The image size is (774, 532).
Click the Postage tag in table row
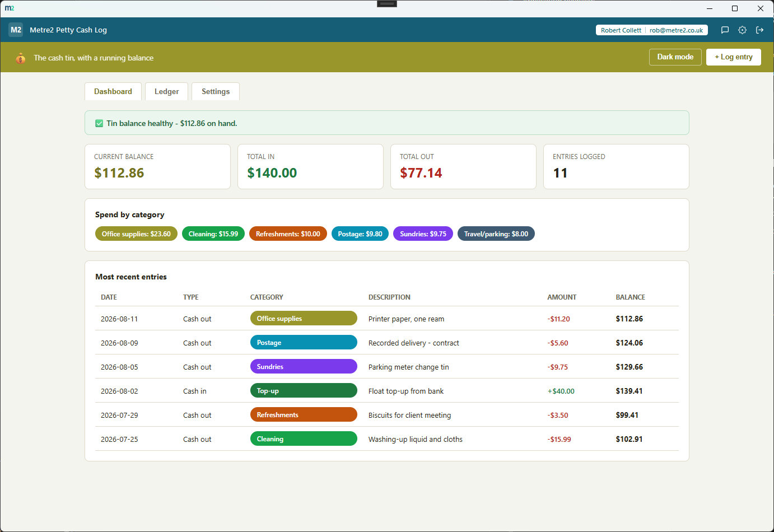pyautogui.click(x=304, y=342)
